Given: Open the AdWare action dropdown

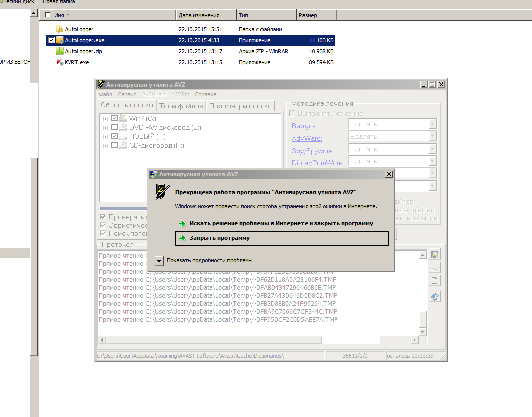Looking at the screenshot, I should click(x=432, y=137).
